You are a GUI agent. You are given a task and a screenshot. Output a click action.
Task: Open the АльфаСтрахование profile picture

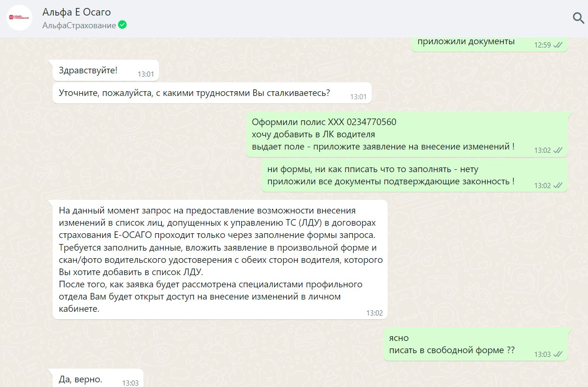click(x=19, y=18)
